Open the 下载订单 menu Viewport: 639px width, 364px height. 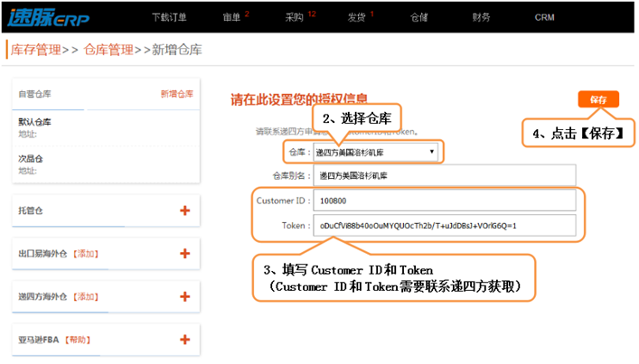pyautogui.click(x=169, y=17)
